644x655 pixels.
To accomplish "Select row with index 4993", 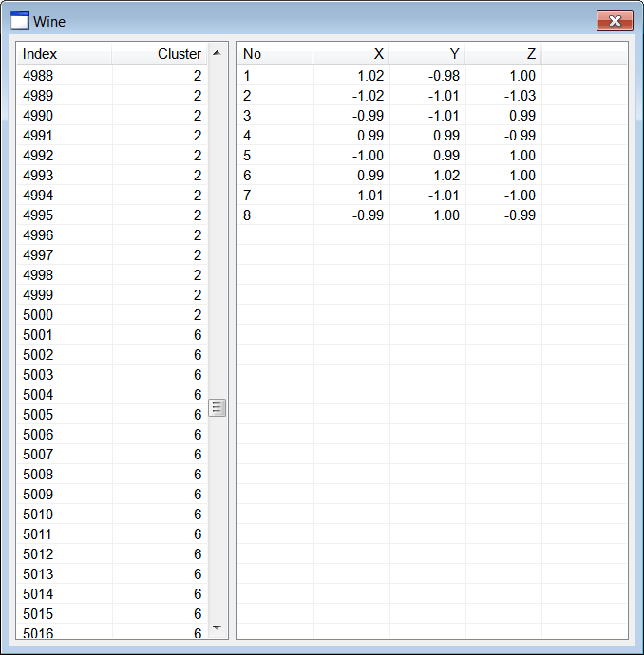I will pos(112,175).
